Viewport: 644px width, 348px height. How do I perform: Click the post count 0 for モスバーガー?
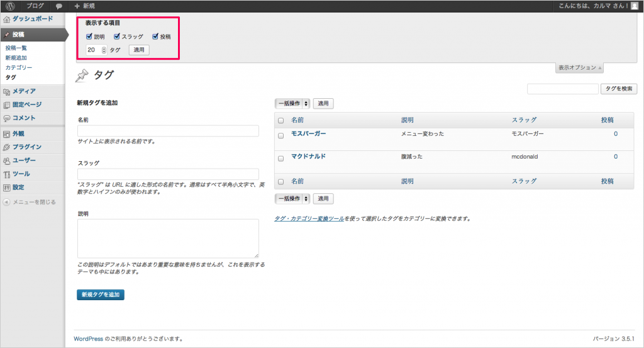[616, 133]
